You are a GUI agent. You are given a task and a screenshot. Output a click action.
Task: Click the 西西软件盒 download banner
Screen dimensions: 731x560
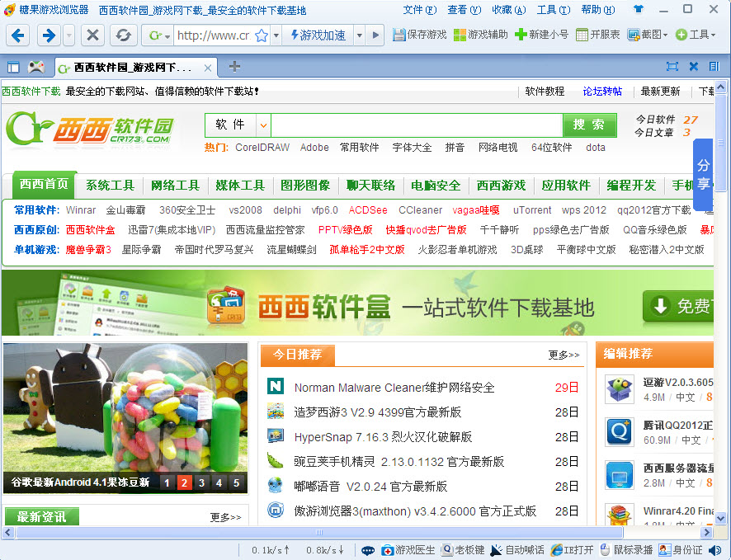tap(357, 303)
